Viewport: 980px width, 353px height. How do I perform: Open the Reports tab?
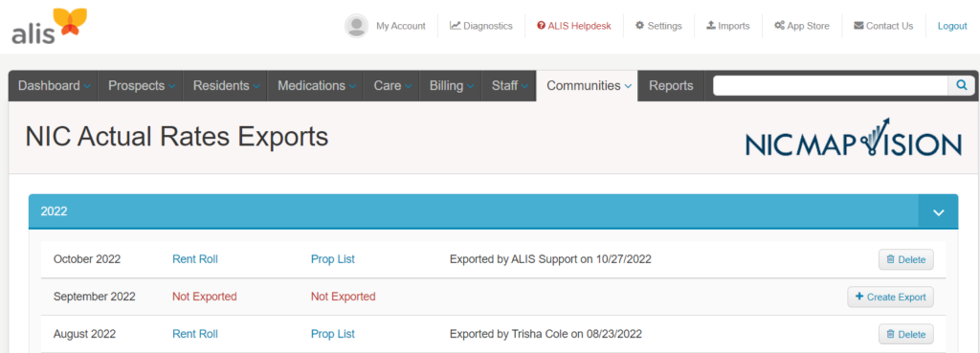[671, 85]
